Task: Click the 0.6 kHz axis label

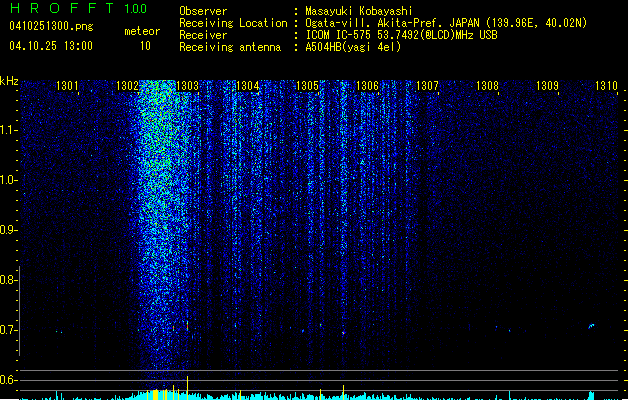Action: click(x=8, y=380)
